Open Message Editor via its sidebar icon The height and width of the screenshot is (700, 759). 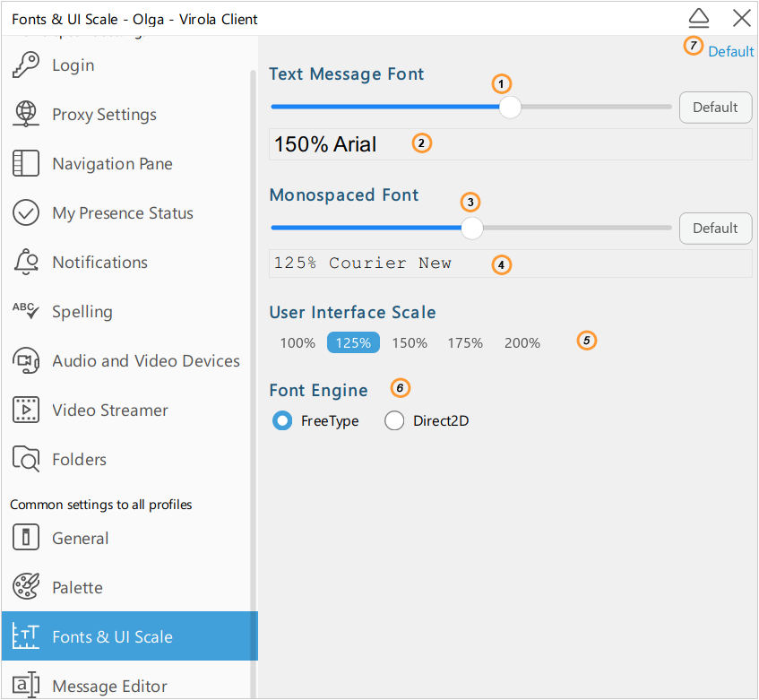pos(25,686)
